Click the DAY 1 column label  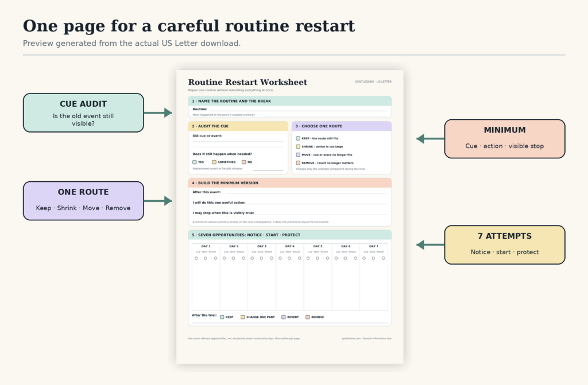click(206, 246)
